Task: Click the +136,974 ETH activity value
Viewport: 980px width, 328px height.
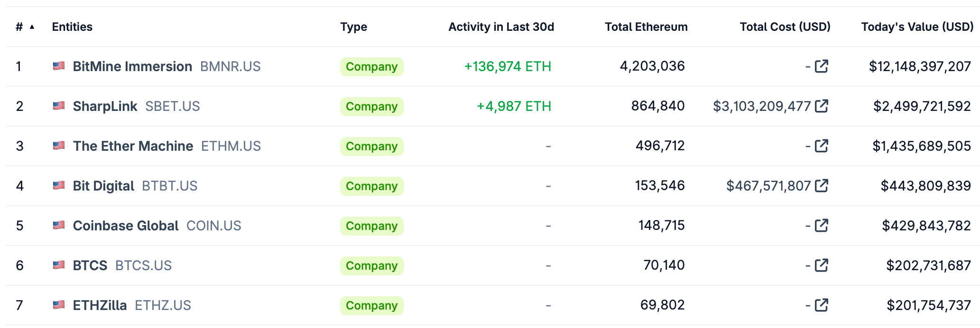Action: [x=508, y=66]
